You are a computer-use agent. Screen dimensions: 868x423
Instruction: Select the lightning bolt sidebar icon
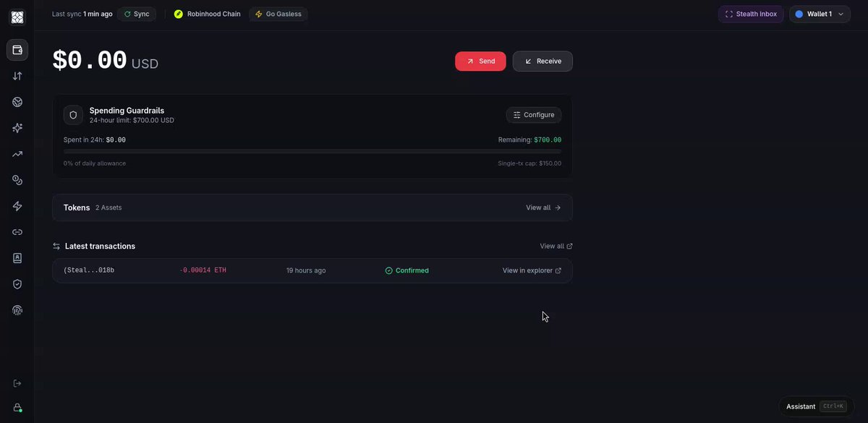point(17,206)
